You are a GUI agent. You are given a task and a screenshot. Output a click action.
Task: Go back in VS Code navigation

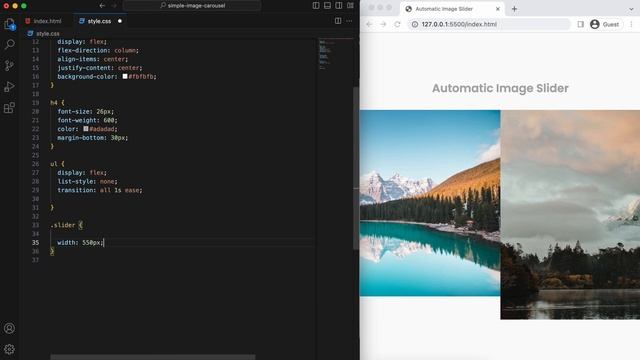click(x=102, y=6)
